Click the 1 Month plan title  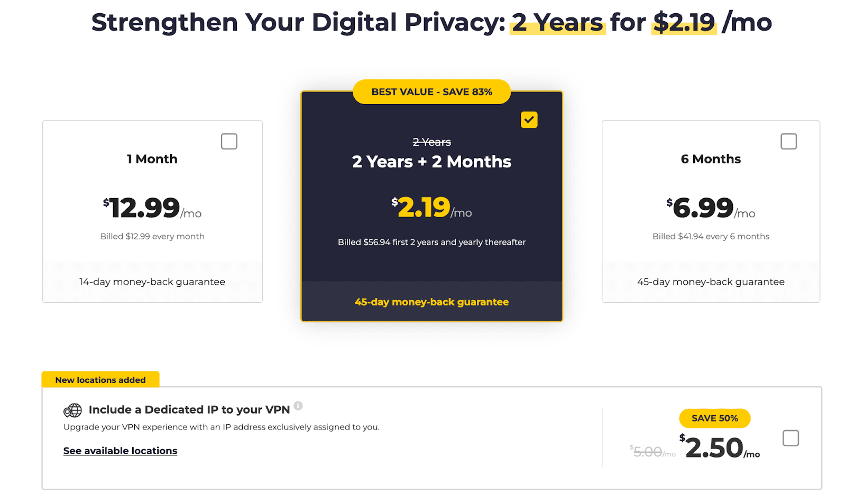(x=152, y=159)
